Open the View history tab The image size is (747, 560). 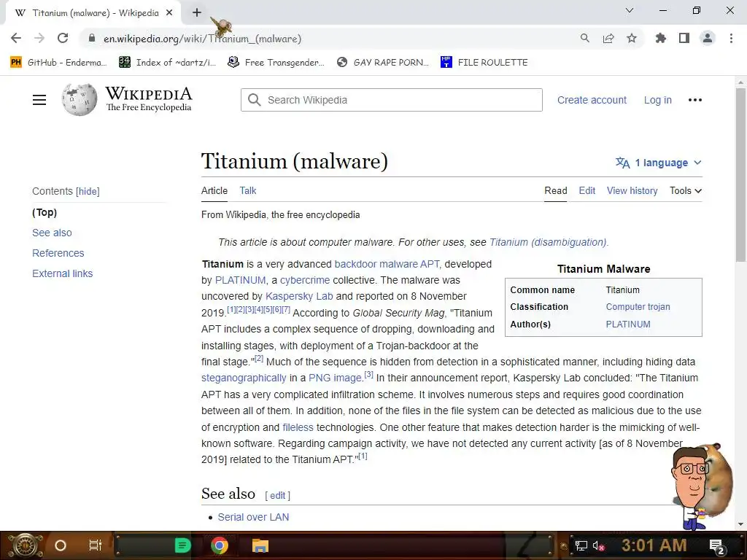pos(632,191)
